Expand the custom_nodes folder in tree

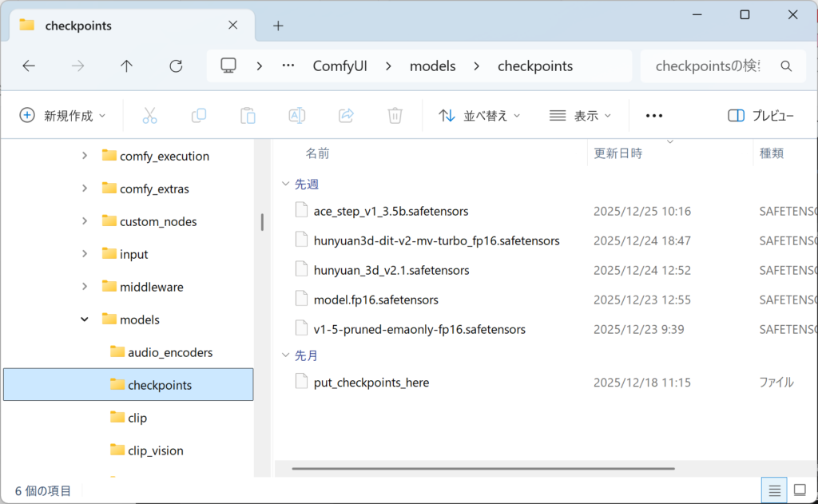click(x=85, y=221)
